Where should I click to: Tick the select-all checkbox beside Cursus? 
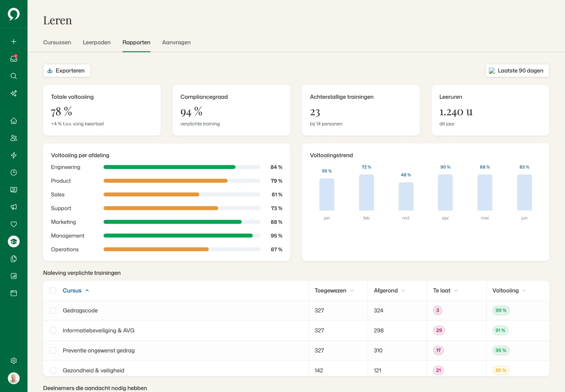[53, 290]
